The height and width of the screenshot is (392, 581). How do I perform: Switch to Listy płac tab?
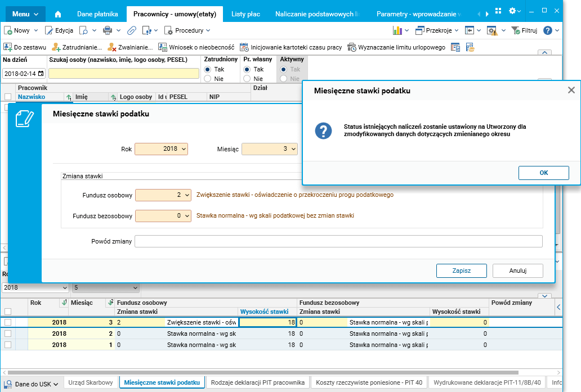click(245, 14)
